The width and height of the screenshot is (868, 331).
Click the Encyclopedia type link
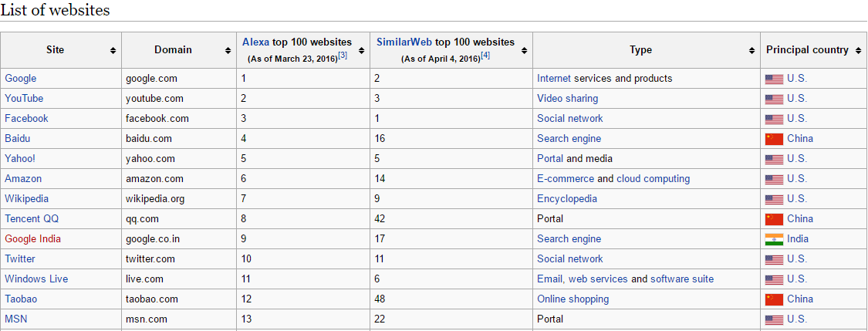(567, 199)
